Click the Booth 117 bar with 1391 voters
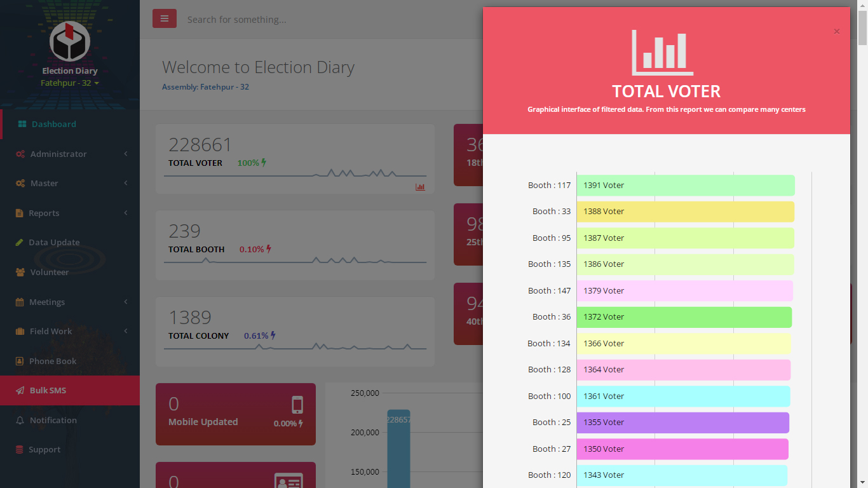The image size is (868, 488). [x=685, y=186]
